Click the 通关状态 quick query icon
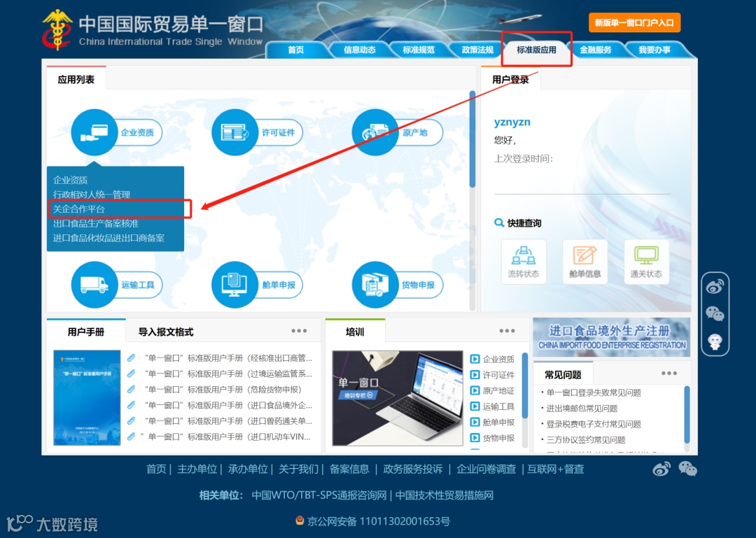The image size is (756, 538). click(x=646, y=262)
